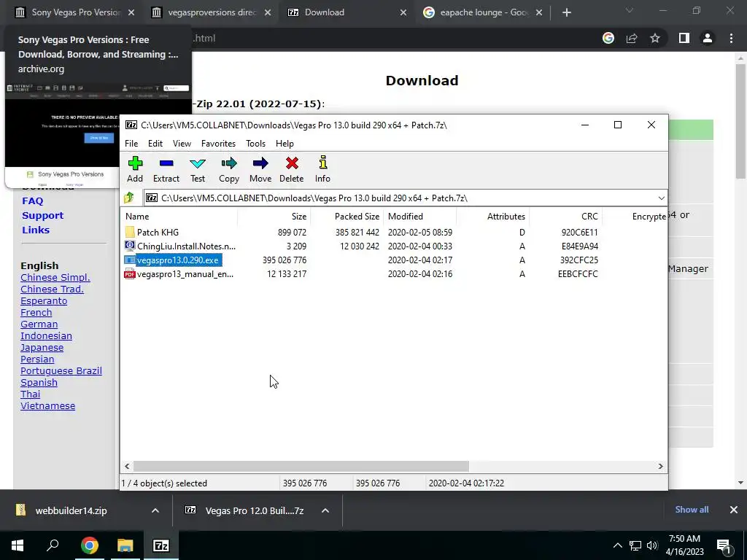Expand options for webbuilder14.zip download

(x=155, y=510)
